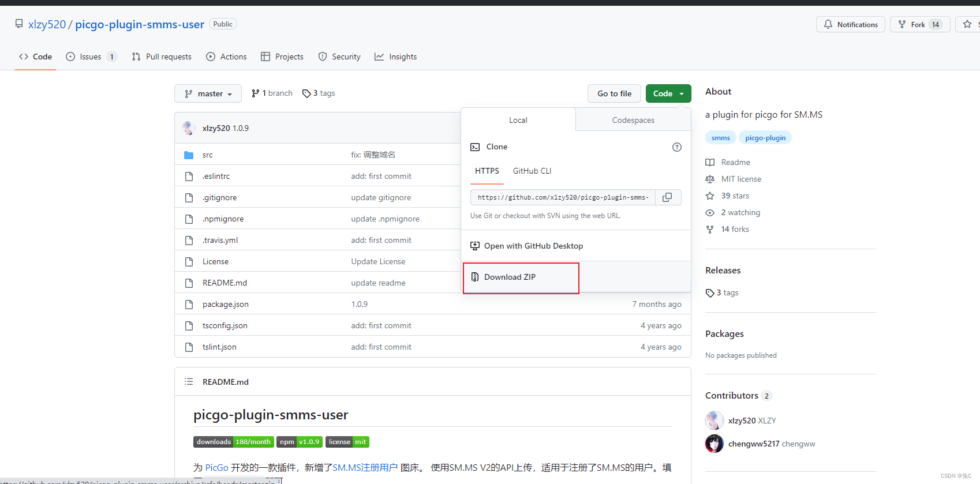Open 3 tags link under Releases
Screen dimensions: 980x484
[x=722, y=293]
